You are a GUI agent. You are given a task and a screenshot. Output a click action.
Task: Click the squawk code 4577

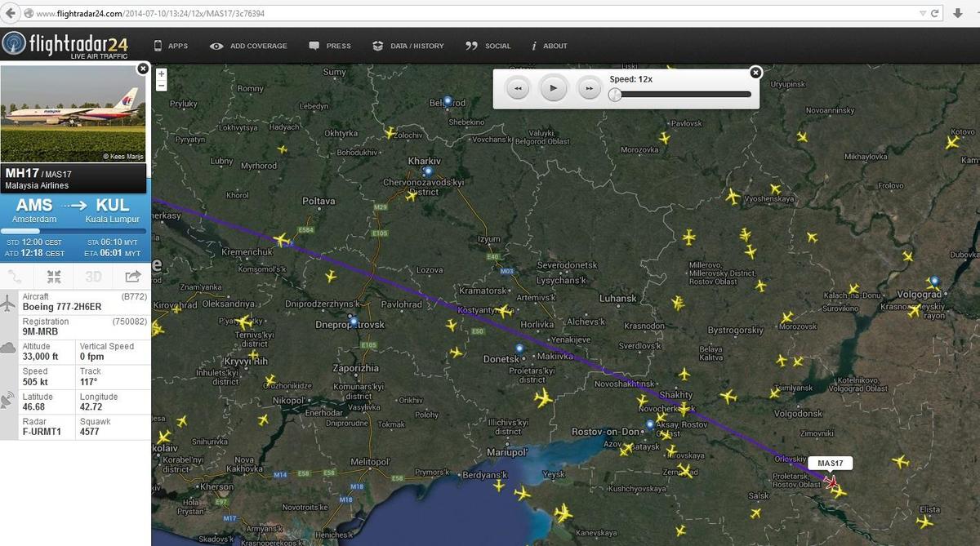point(90,432)
